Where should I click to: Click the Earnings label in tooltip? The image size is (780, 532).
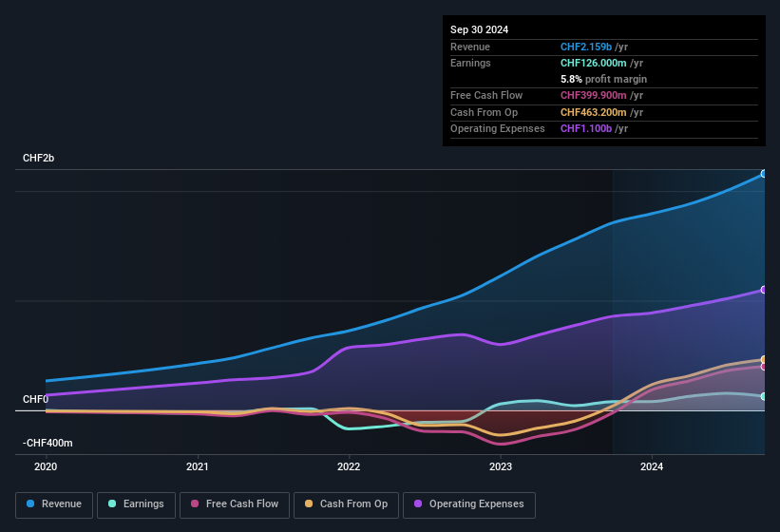(470, 63)
